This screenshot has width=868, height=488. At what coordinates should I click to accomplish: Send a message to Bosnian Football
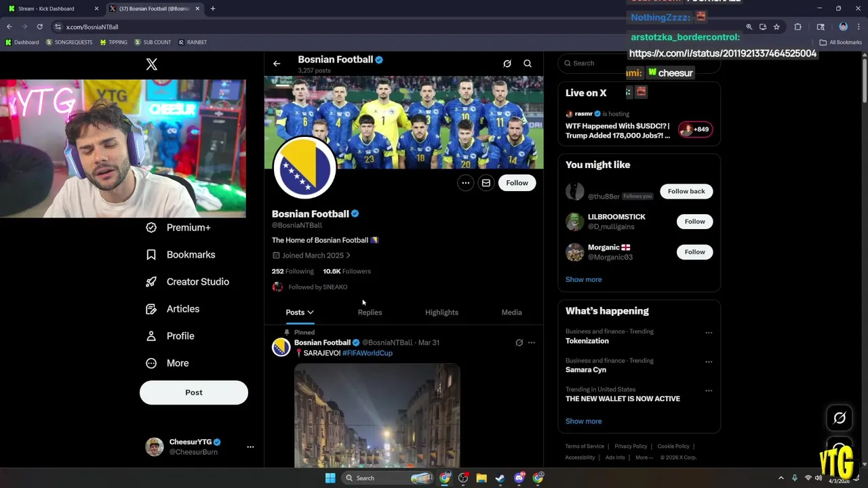pyautogui.click(x=486, y=183)
